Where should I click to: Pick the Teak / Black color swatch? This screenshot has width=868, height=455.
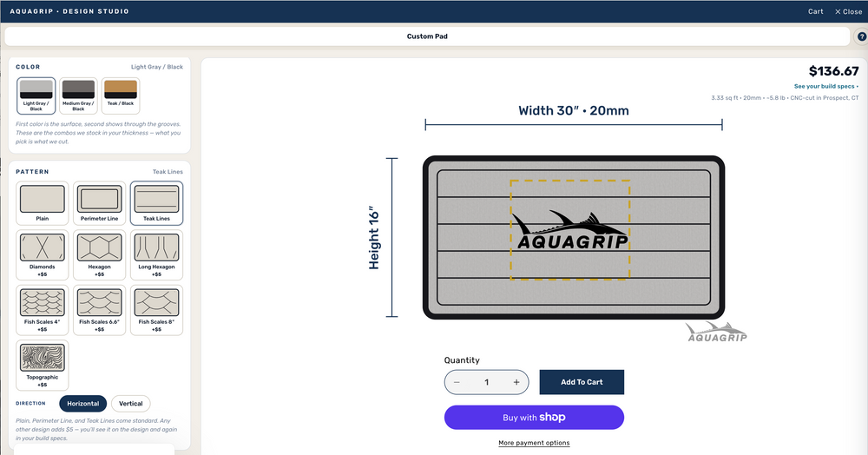[x=120, y=96]
